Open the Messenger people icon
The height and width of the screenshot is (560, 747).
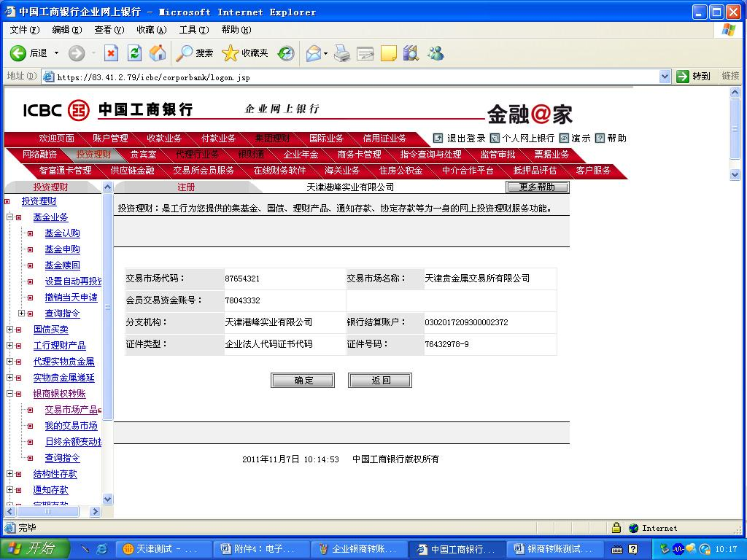[x=436, y=52]
